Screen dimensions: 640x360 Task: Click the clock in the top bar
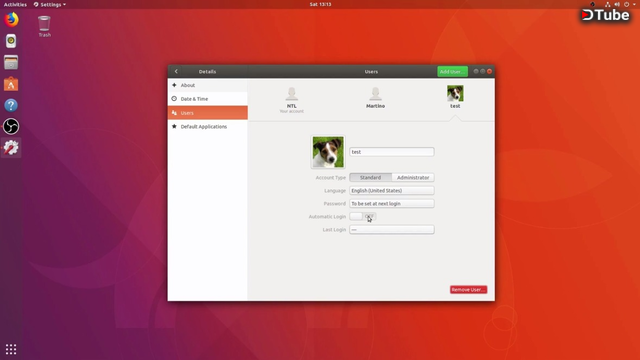(x=320, y=4)
